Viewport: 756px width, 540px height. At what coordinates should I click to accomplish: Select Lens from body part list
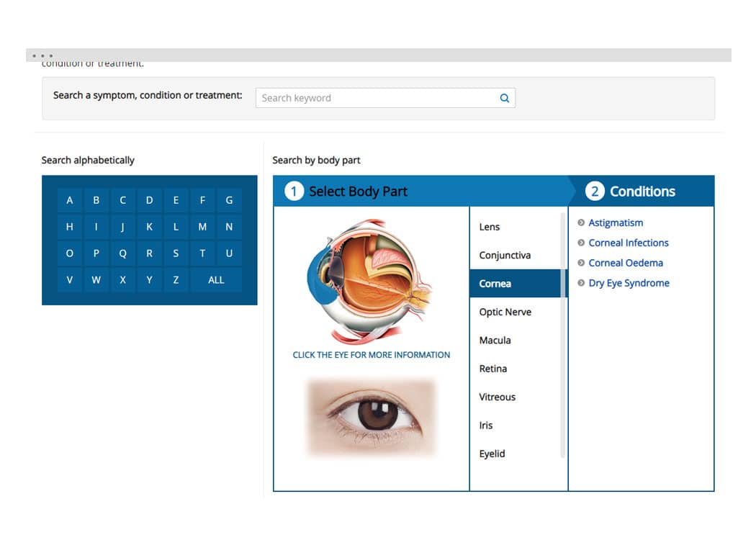point(490,227)
